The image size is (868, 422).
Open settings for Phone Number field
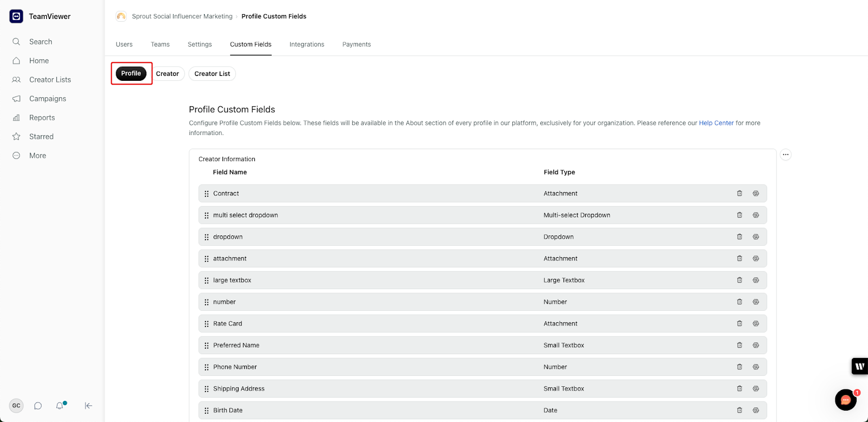[756, 367]
